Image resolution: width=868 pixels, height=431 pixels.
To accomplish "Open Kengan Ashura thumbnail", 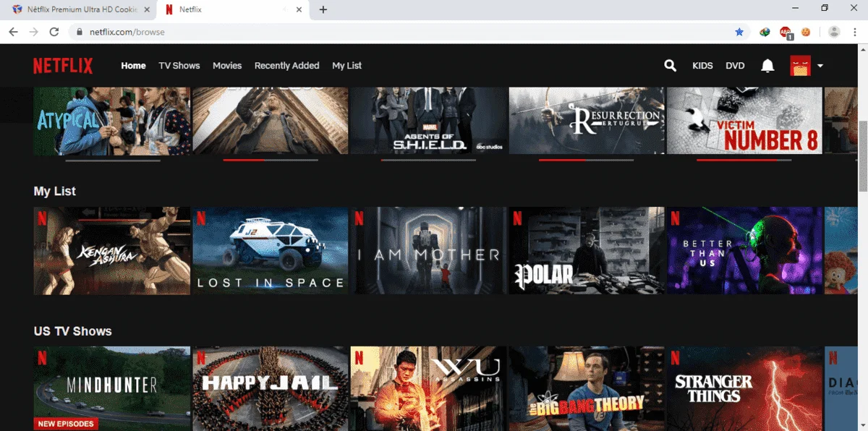I will click(x=112, y=251).
